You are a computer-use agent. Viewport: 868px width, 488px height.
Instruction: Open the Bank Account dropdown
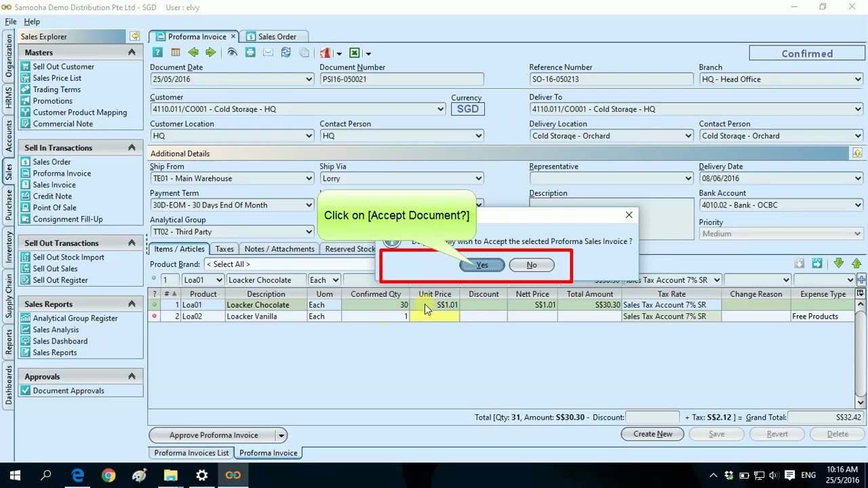tap(858, 205)
